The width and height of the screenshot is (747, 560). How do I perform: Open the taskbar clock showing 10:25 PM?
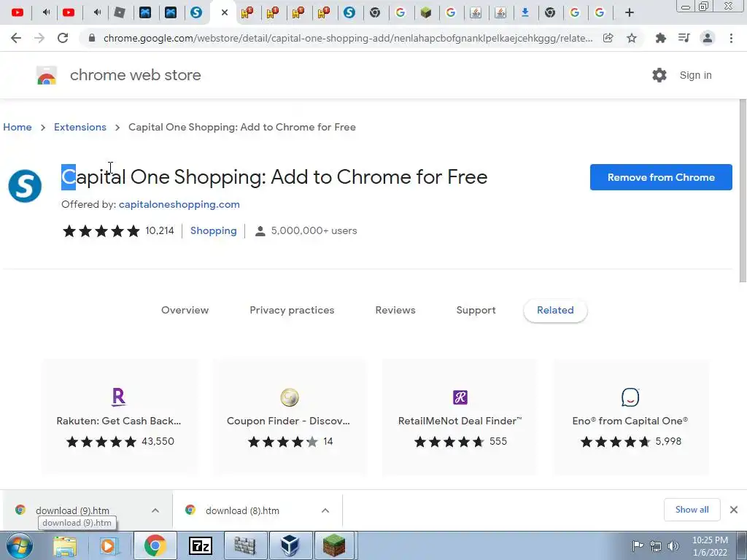point(710,546)
